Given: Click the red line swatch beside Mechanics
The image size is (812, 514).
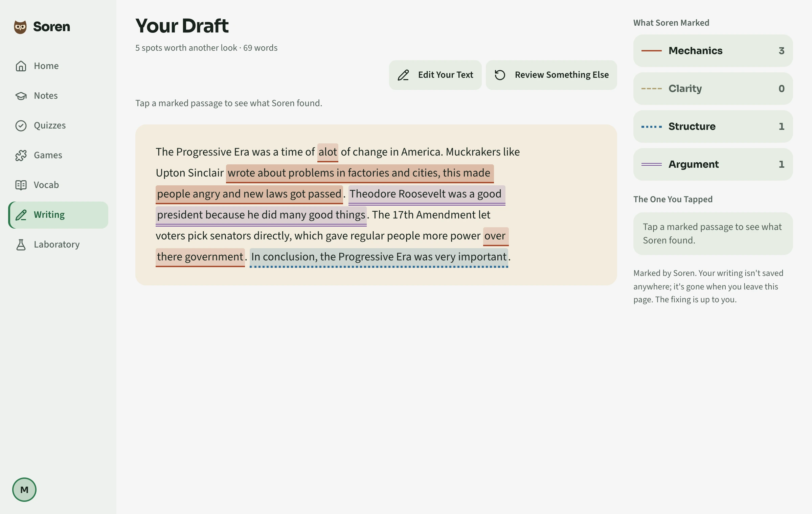Looking at the screenshot, I should coord(652,51).
